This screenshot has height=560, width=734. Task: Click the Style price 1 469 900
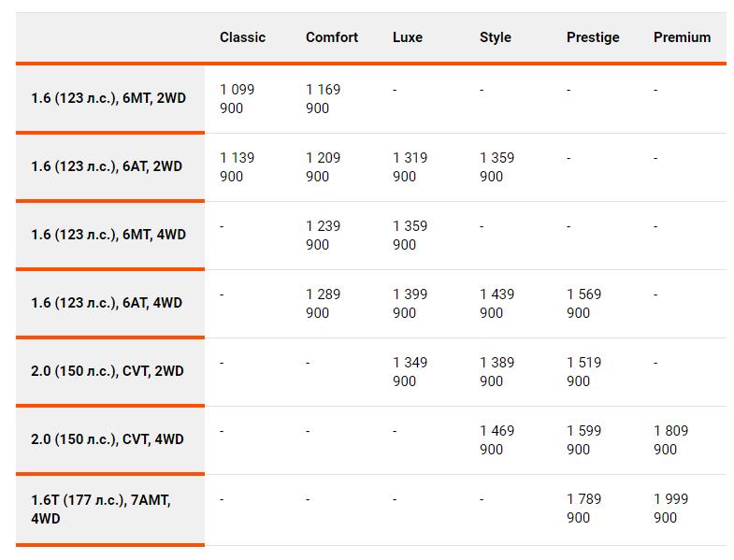[497, 440]
